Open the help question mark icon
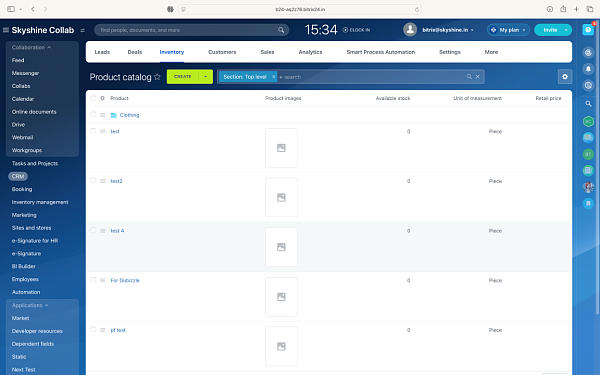600x375 pixels. tap(588, 30)
